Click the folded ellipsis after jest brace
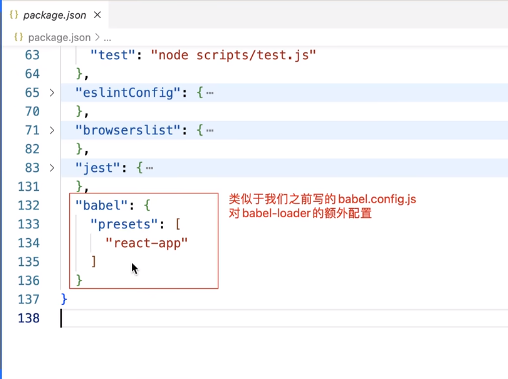This screenshot has width=508, height=379. 149,168
